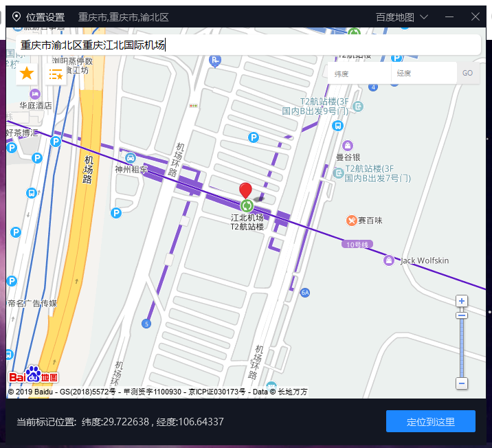Select the 神州租车 car rental icon
Screen dimensions: 492x448
131,158
